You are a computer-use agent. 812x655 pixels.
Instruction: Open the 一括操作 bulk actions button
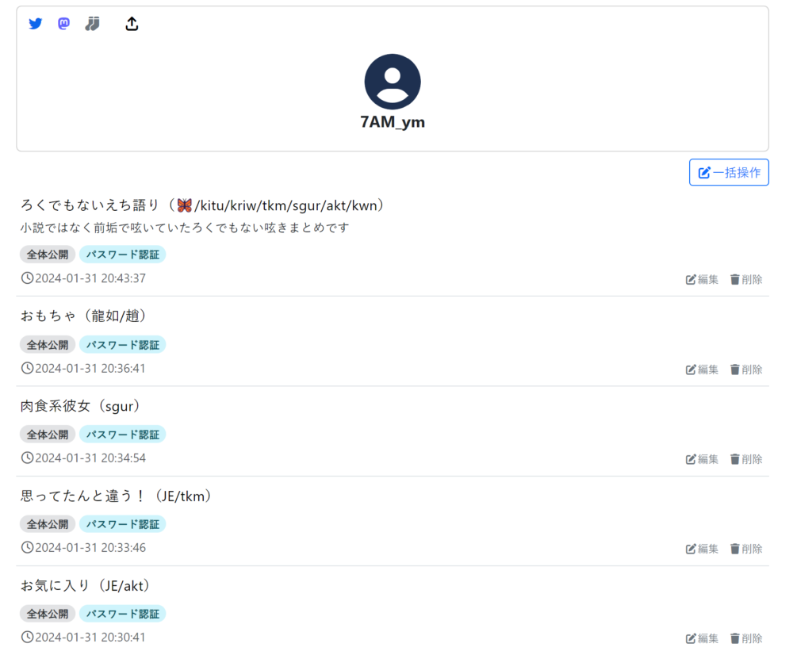(729, 172)
